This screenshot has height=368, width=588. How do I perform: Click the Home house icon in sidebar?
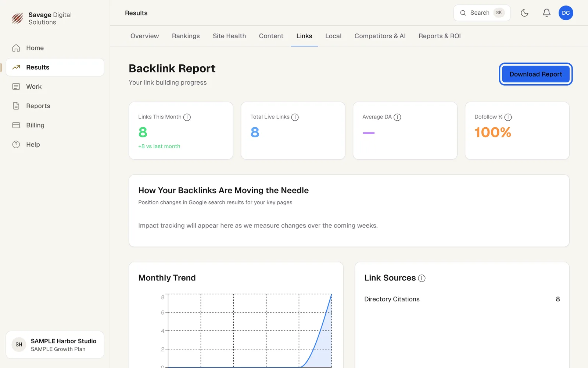pos(16,48)
